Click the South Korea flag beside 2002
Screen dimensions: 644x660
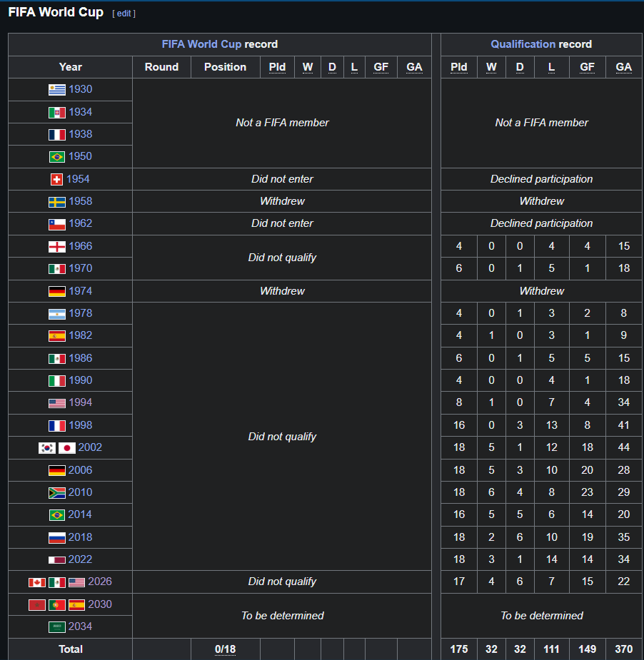click(47, 448)
